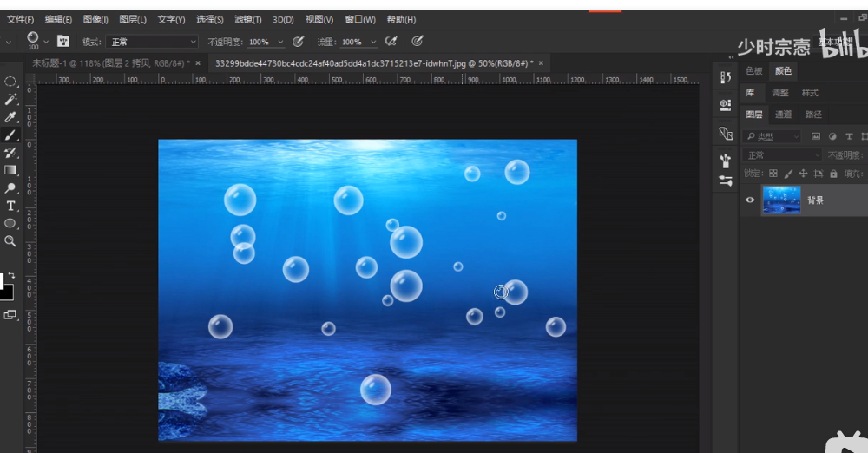
Task: Click the 背景 layer thumbnail
Action: pyautogui.click(x=780, y=200)
